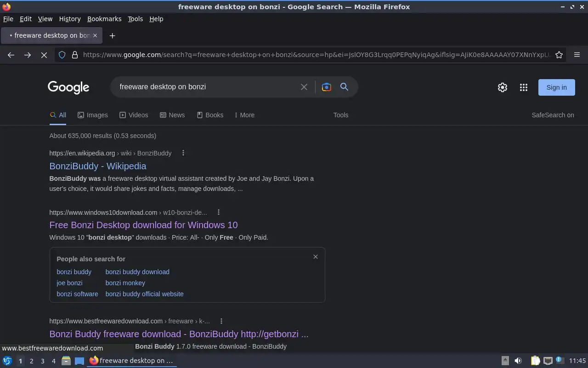Open a new tab with plus button
The width and height of the screenshot is (588, 368).
pos(112,35)
